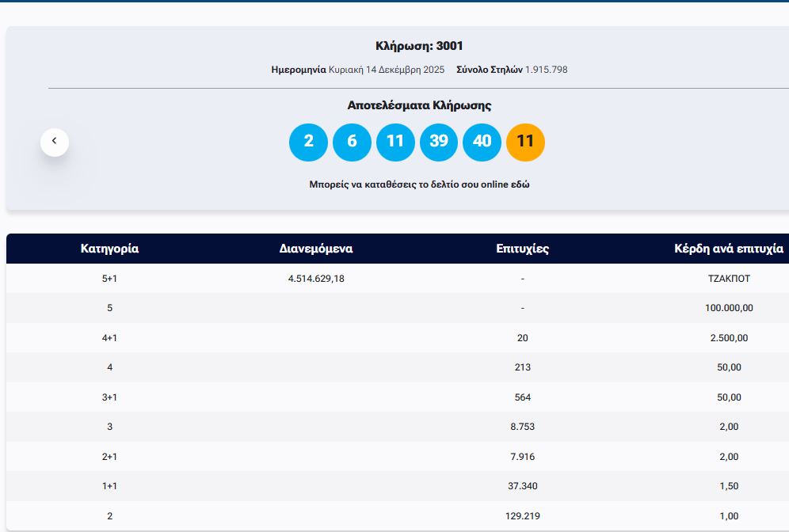
Task: Select the 4.514.629,18 distributed amount
Action: [316, 279]
